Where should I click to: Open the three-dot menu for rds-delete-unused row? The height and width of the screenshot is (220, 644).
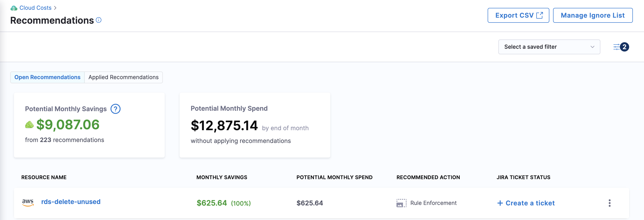pyautogui.click(x=609, y=203)
